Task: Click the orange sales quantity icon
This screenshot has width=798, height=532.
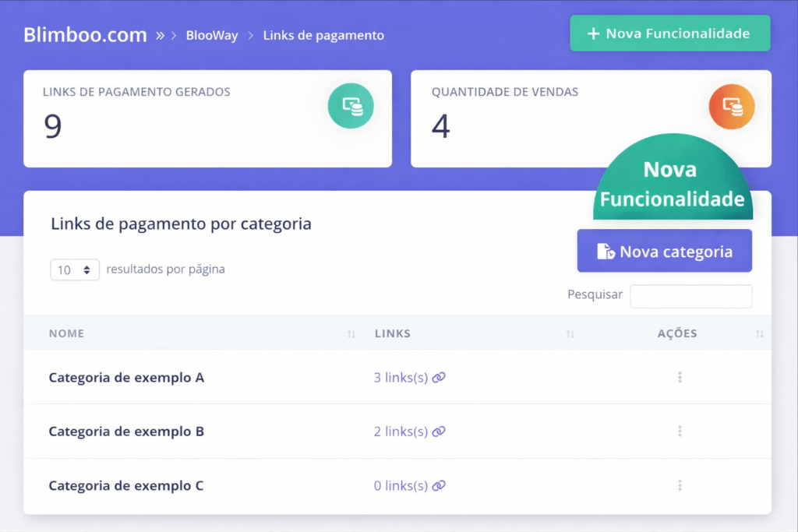Action: point(732,106)
